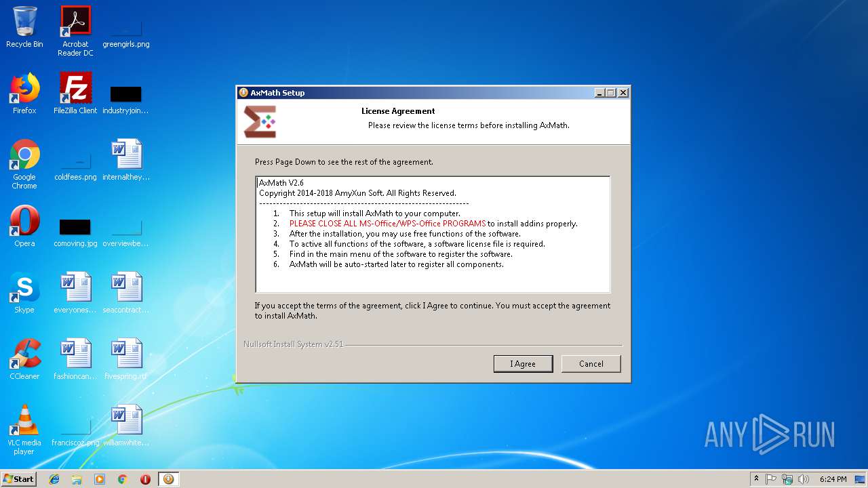Click the 6:24 PM clock

833,479
